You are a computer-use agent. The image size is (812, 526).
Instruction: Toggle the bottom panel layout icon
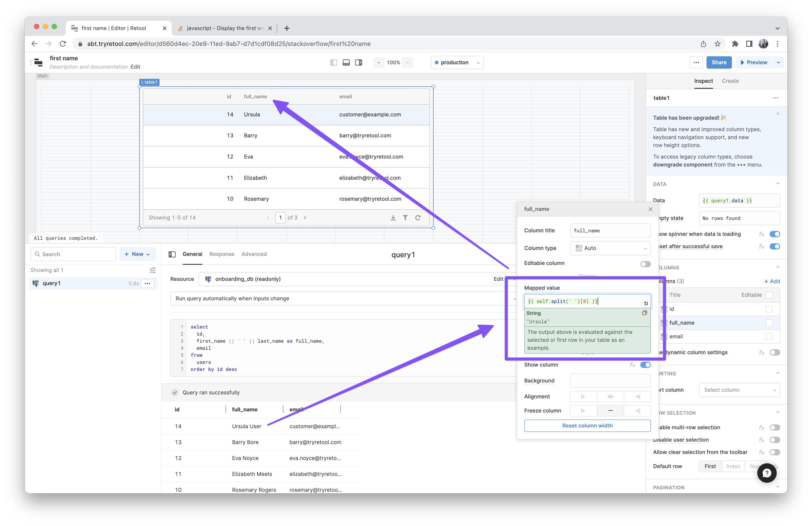346,62
